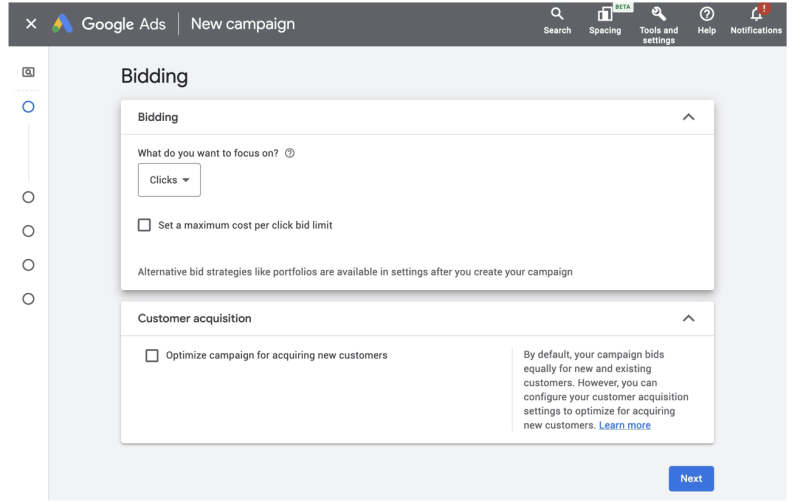
Task: Collapse the Customer acquisition section chevron
Action: coord(688,318)
